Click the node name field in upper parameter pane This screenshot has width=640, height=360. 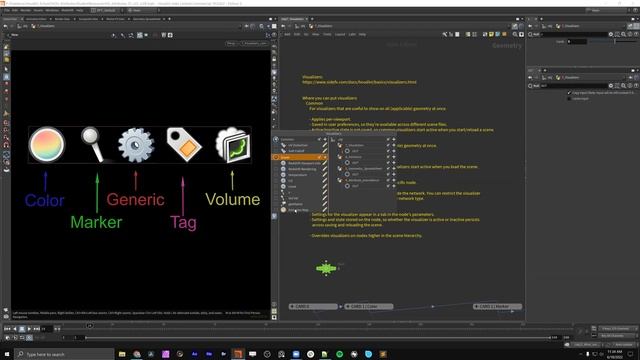[x=575, y=34]
